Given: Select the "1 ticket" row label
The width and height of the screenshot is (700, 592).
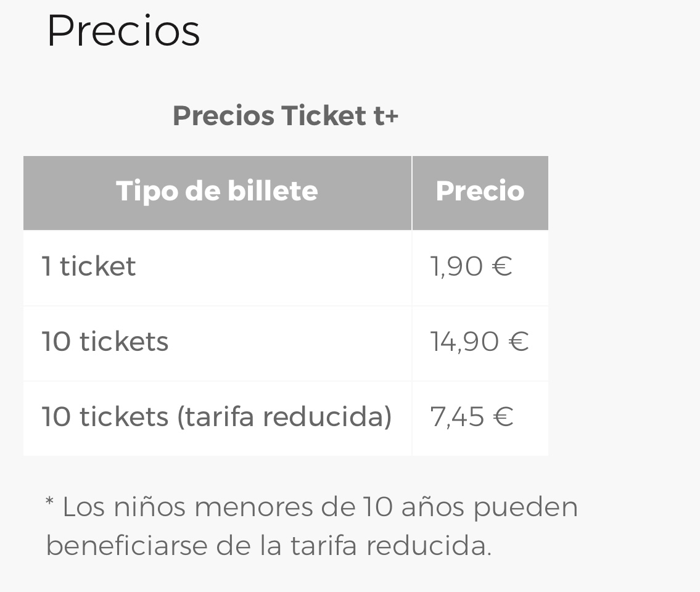Looking at the screenshot, I should pyautogui.click(x=89, y=266).
